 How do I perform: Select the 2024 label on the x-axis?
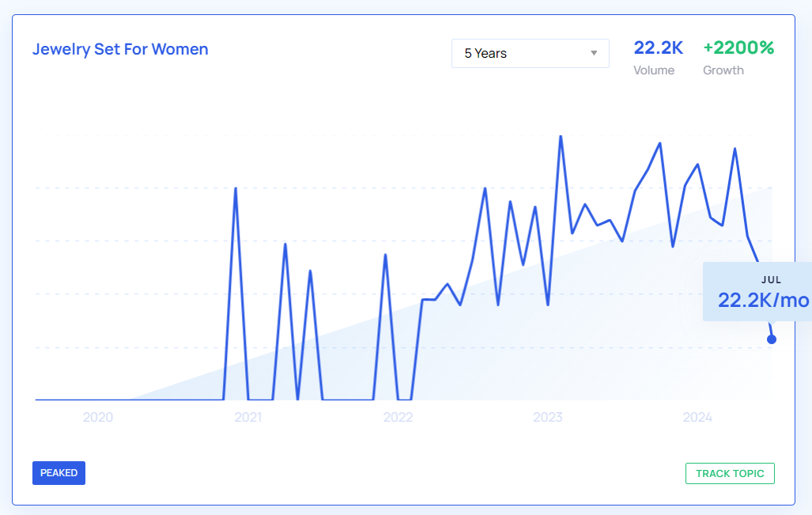point(697,417)
